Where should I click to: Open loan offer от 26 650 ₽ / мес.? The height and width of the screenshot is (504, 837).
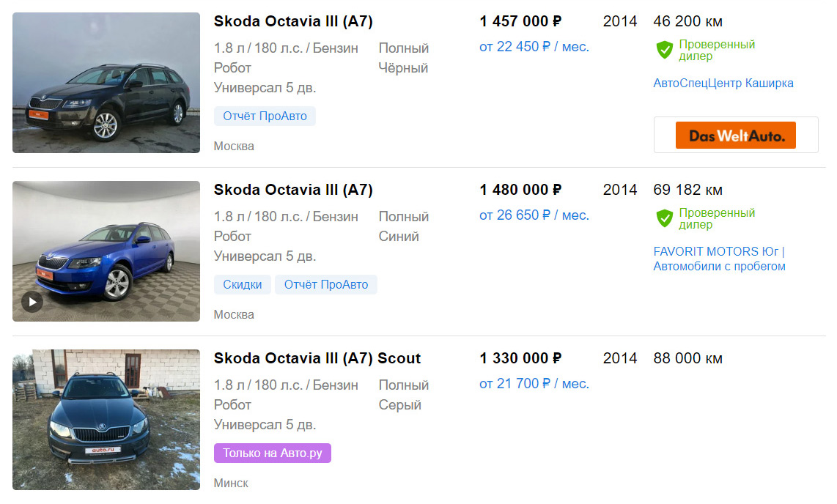[x=534, y=215]
